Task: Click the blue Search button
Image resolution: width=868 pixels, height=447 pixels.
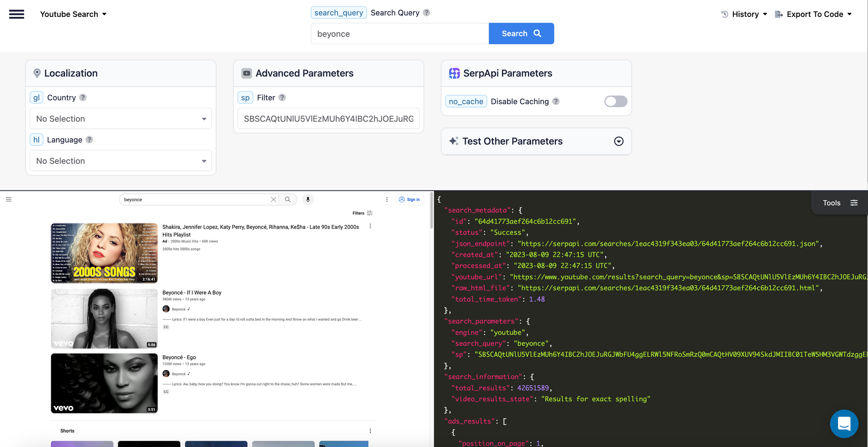Action: (521, 33)
